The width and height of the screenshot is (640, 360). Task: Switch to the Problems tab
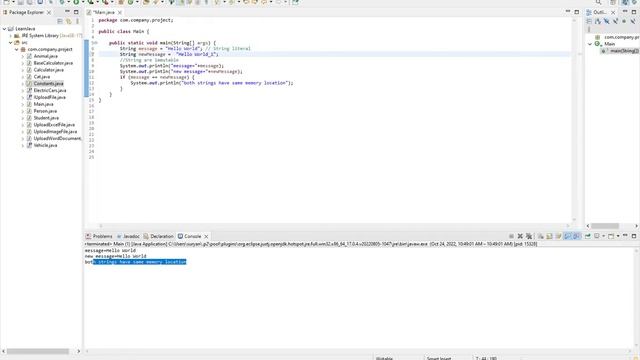99,236
